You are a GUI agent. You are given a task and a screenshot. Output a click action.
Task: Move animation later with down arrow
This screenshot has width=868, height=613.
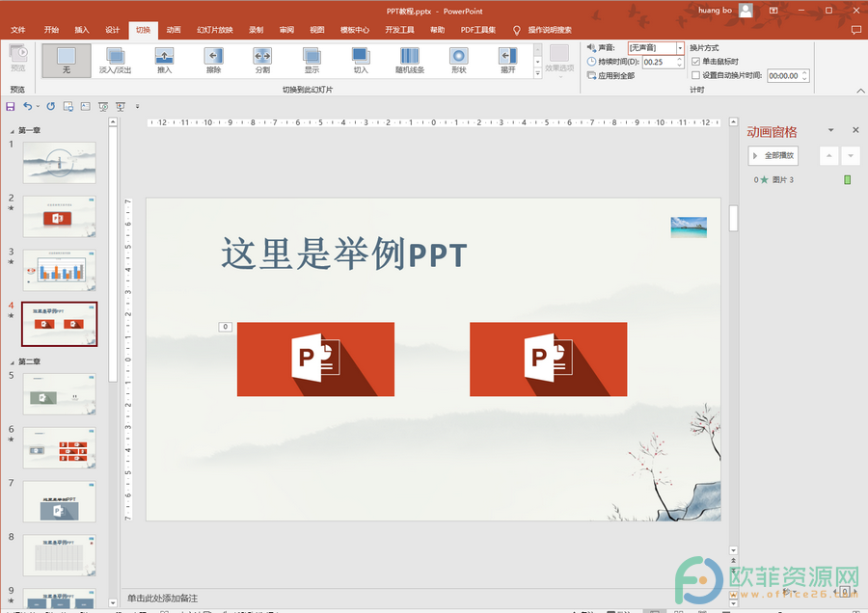pyautogui.click(x=851, y=156)
